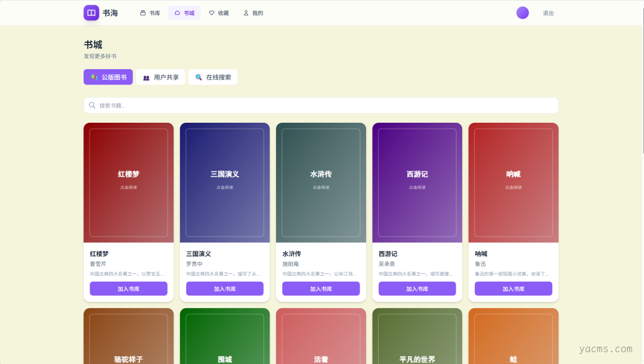Open the 书库 library nav item
This screenshot has width=644, height=364.
150,13
